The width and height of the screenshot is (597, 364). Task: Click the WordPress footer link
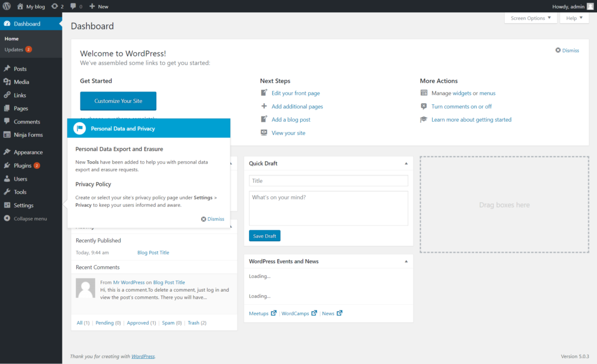pos(143,356)
